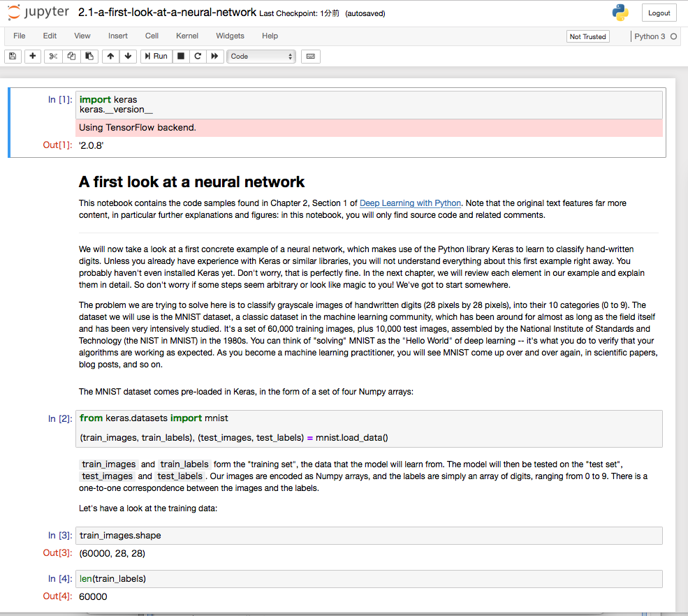Copy selected cells using toolbar icon
The height and width of the screenshot is (616, 688).
(x=71, y=56)
